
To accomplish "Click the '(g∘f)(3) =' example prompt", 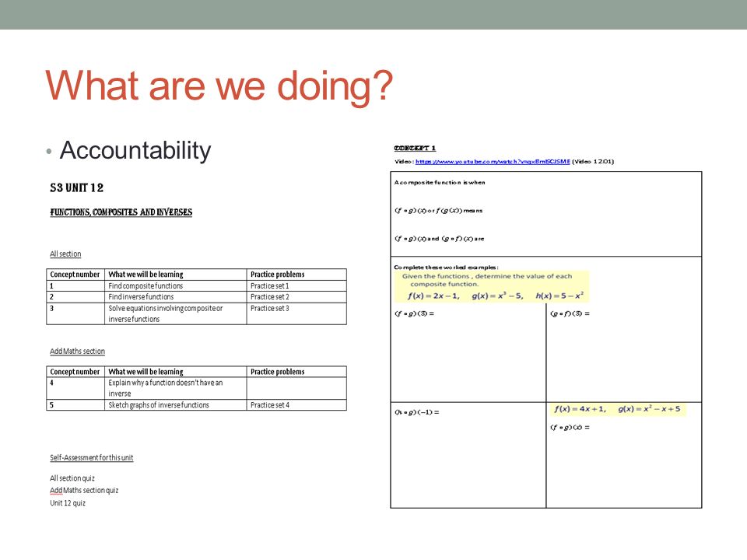I will (x=570, y=313).
